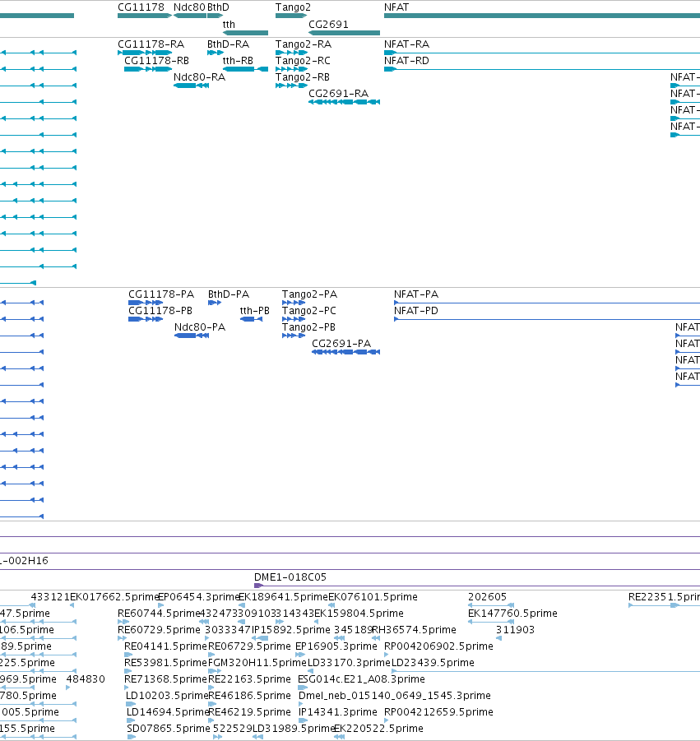Click the Ndc80-RA transcript
This screenshot has height=741, width=700.
(x=191, y=86)
